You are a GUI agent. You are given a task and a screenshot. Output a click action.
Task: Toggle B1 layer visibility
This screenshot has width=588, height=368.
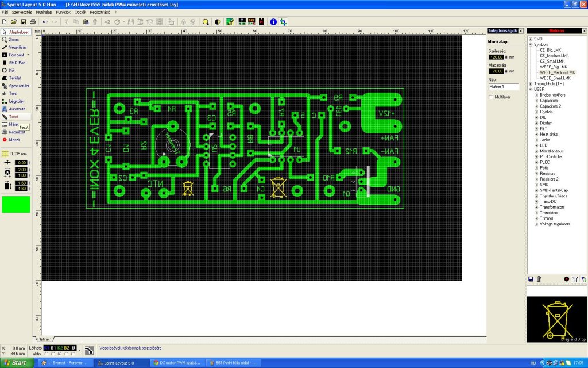[x=53, y=348]
